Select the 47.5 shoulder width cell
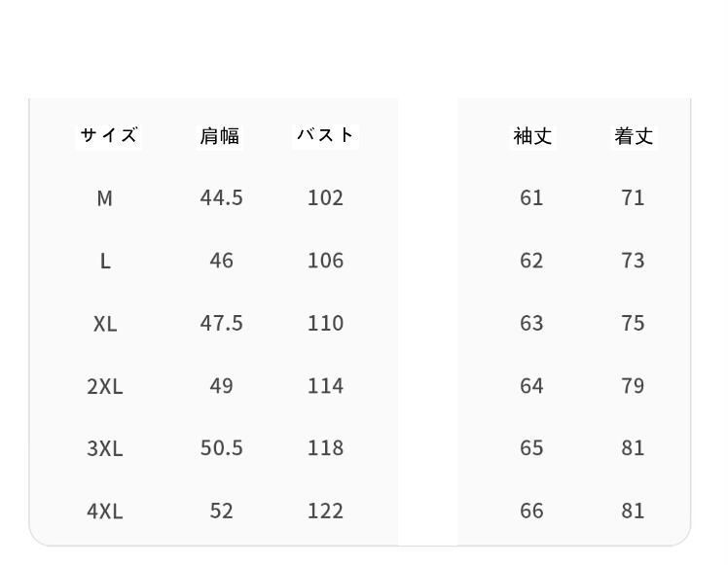The image size is (728, 565). [221, 323]
